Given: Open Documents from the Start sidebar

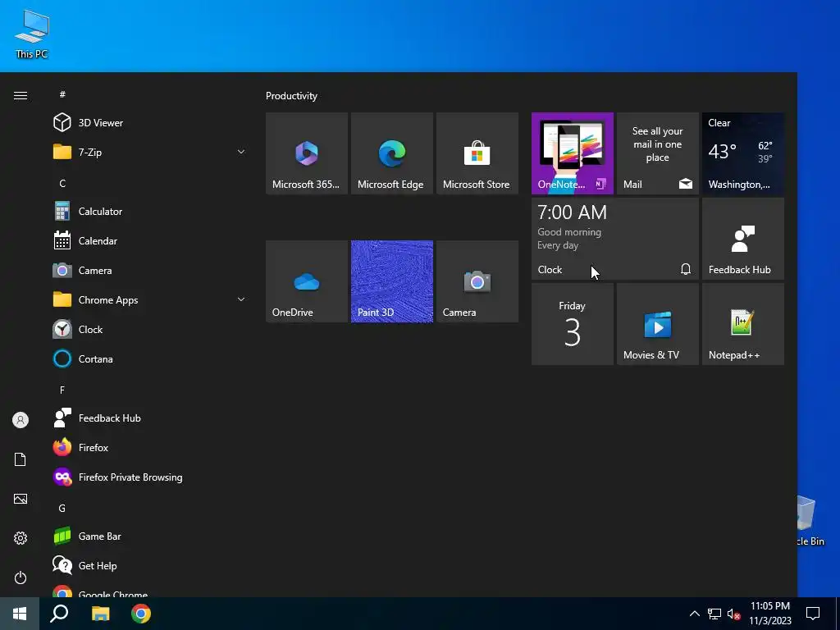Looking at the screenshot, I should [x=21, y=459].
